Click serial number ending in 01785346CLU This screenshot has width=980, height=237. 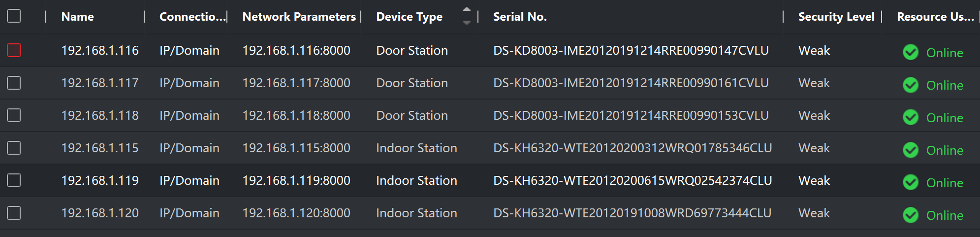(632, 148)
